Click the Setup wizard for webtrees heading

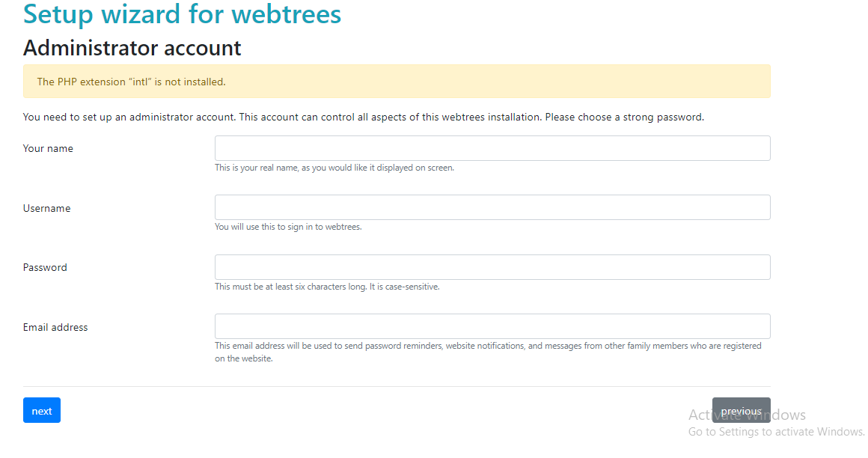tap(182, 14)
